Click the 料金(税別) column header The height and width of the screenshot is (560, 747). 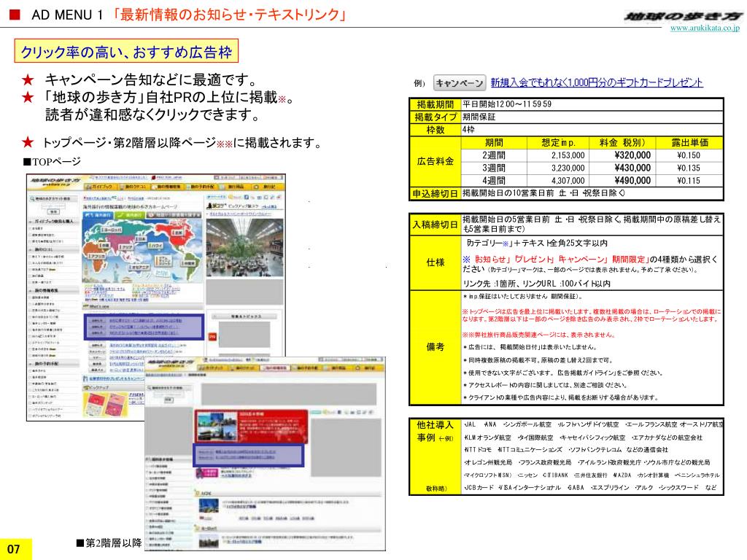[622, 143]
